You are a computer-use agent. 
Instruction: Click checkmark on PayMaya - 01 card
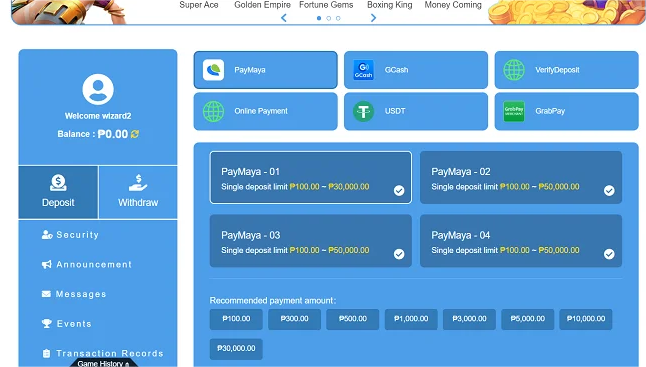click(x=399, y=191)
